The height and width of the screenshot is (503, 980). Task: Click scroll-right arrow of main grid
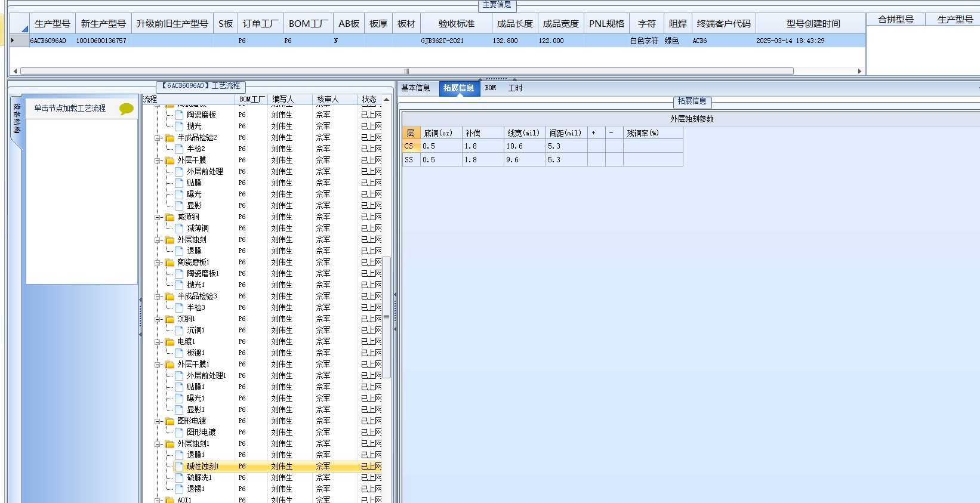click(x=859, y=71)
